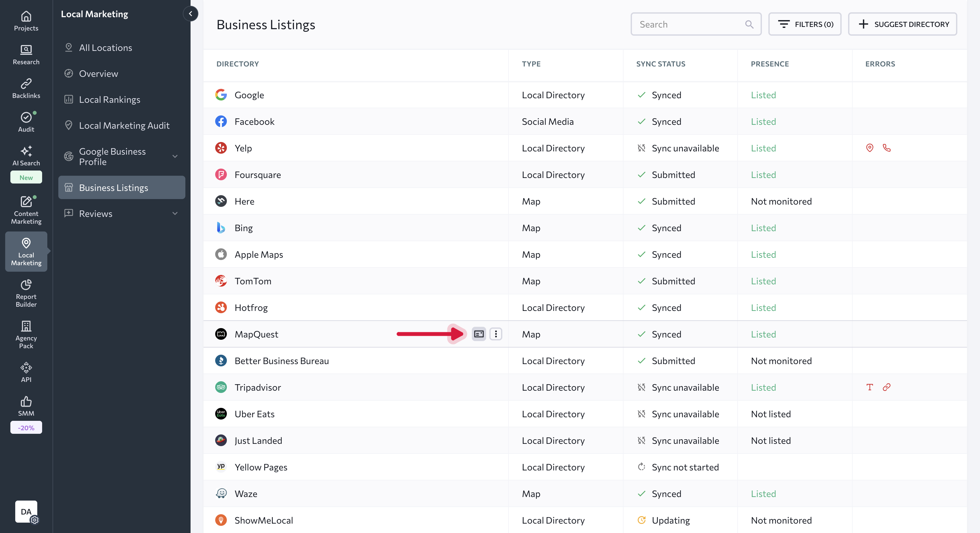Click the MapQuest listing details card icon
This screenshot has width=980, height=533.
[x=479, y=334]
